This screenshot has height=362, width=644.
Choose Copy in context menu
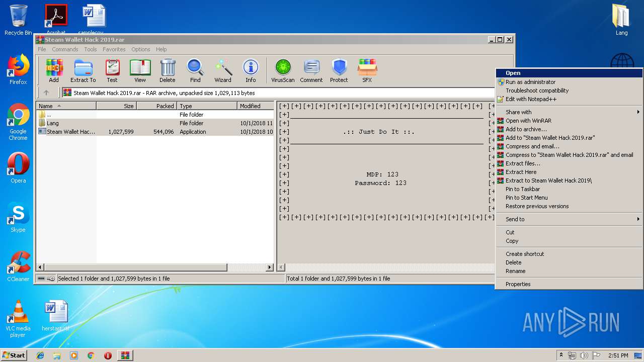(569, 241)
